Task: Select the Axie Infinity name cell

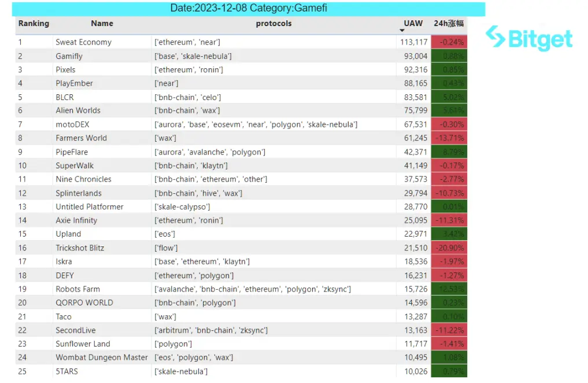Action: click(x=76, y=220)
